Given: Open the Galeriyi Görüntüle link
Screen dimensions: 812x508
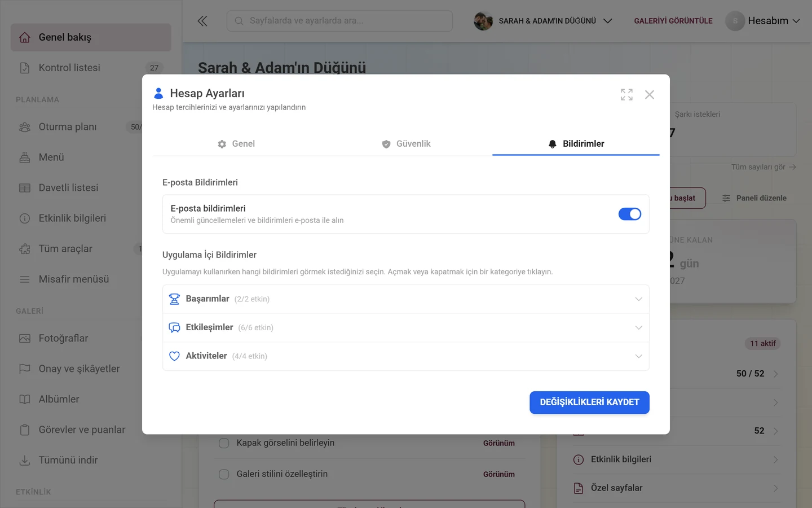Looking at the screenshot, I should coord(673,21).
